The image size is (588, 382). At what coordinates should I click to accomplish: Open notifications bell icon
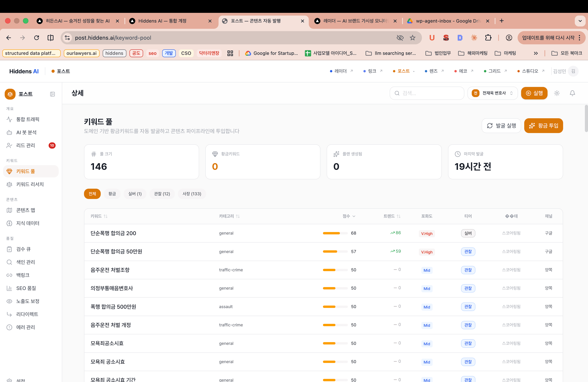[x=572, y=93]
